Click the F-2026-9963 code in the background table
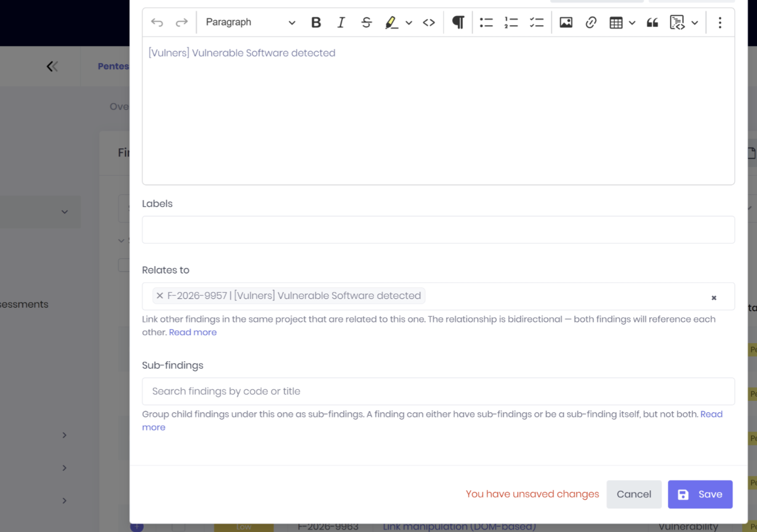The width and height of the screenshot is (757, 532). pos(328,527)
